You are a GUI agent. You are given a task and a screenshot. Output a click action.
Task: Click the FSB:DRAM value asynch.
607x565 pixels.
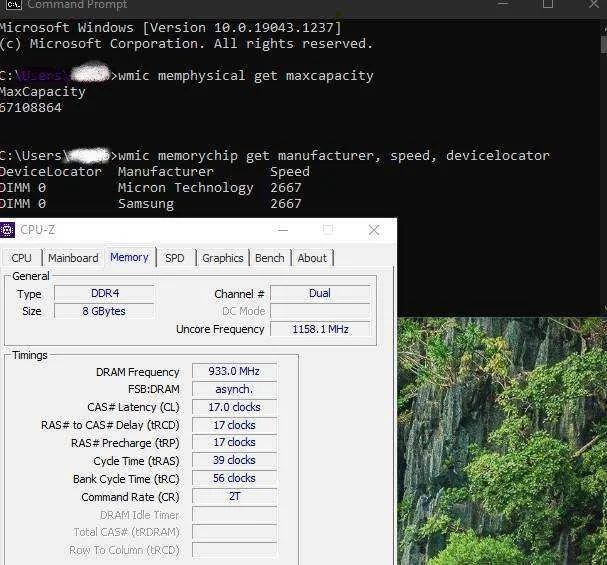(x=235, y=389)
